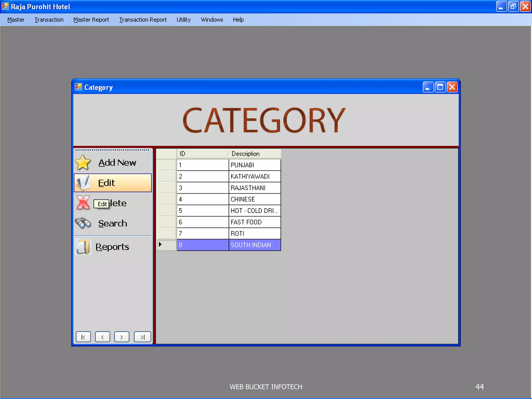532x399 pixels.
Task: Select the CHINESE description cell
Action: [x=255, y=199]
